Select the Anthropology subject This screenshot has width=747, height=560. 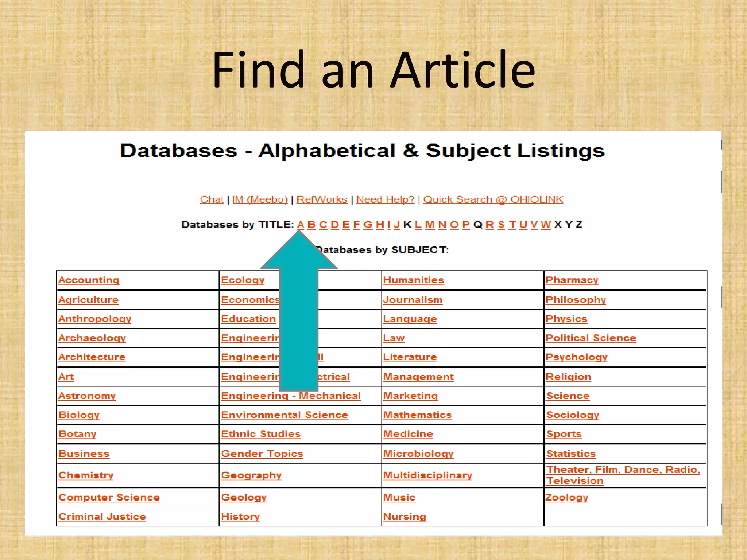pyautogui.click(x=94, y=319)
